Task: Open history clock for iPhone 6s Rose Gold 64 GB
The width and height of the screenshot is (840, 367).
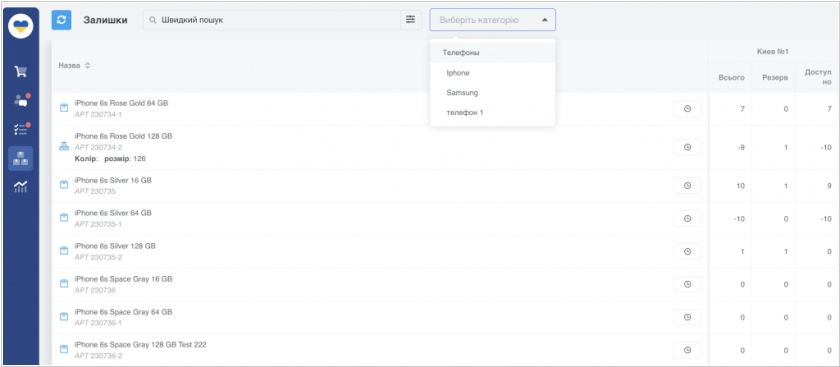Action: (x=687, y=109)
